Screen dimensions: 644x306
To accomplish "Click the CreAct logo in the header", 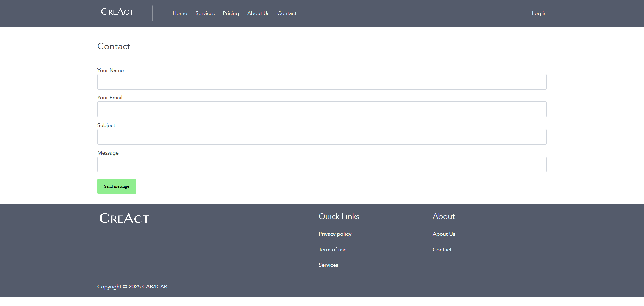I will pyautogui.click(x=117, y=12).
